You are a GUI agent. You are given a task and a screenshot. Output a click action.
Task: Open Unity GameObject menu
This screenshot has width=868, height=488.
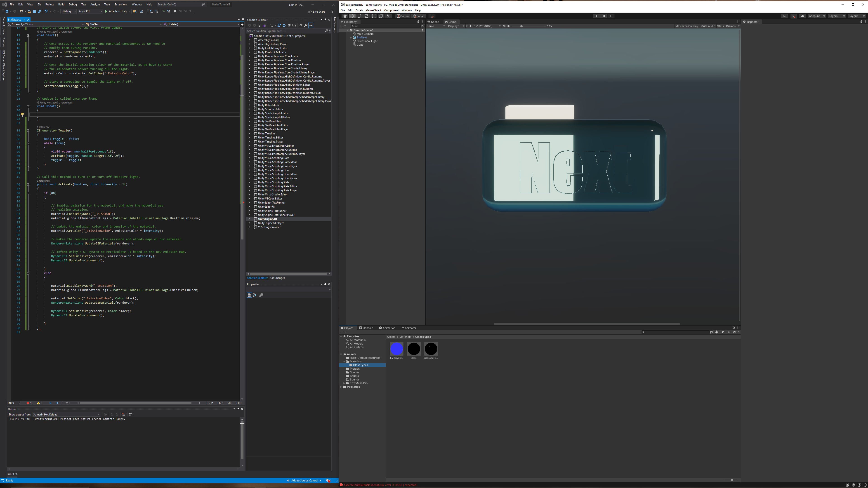point(373,10)
